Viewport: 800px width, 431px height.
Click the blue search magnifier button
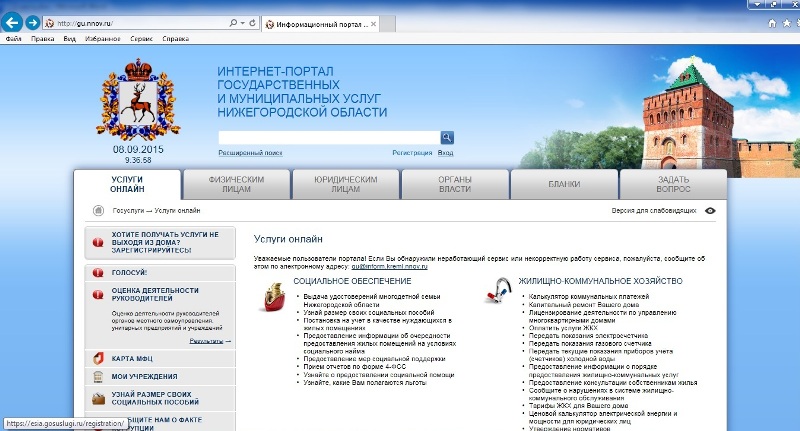pos(447,138)
